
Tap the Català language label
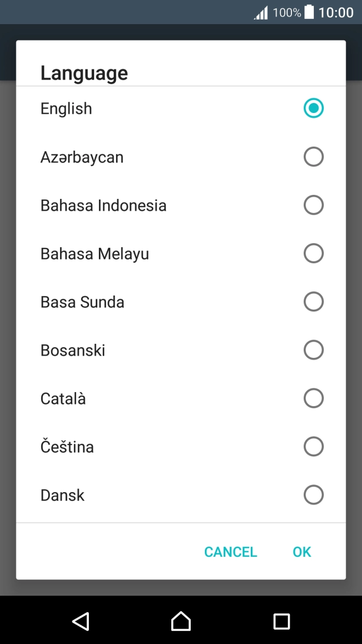pos(63,399)
